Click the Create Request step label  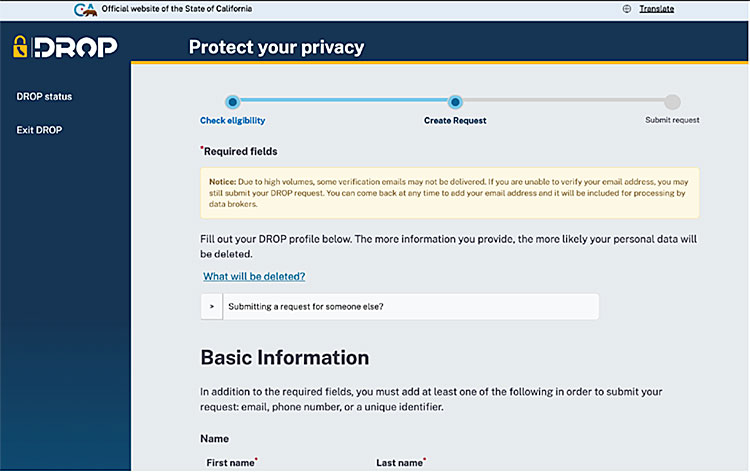pos(455,120)
